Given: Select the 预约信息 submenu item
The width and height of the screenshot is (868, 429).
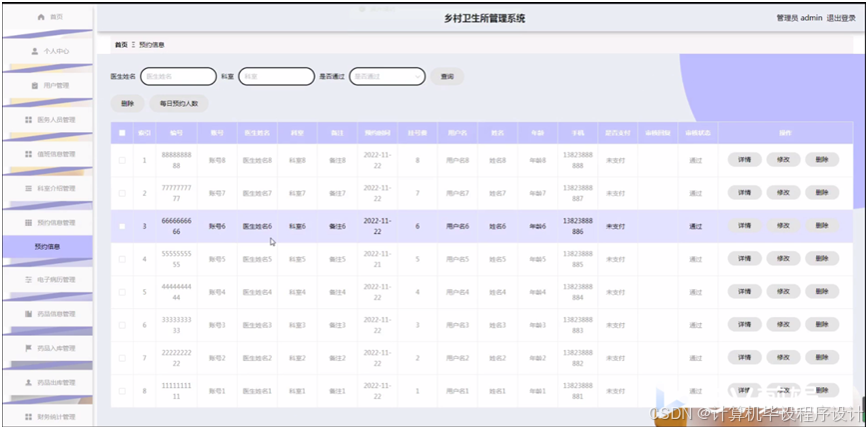Looking at the screenshot, I should click(x=48, y=247).
